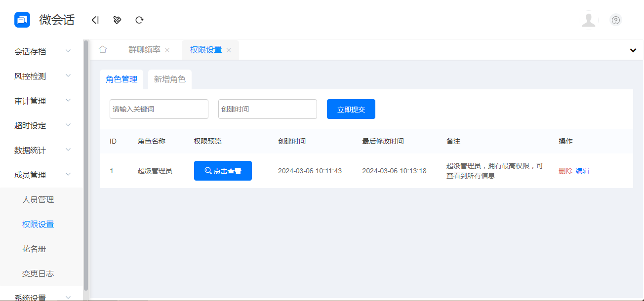
Task: Open the 创建时间 date picker field
Action: (x=267, y=109)
